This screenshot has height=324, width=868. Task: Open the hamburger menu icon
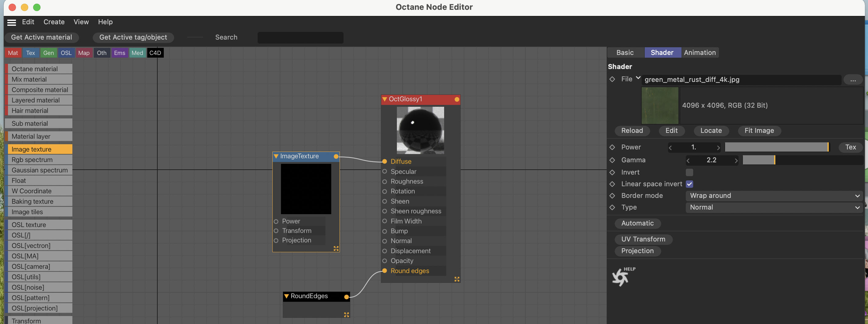[x=11, y=22]
